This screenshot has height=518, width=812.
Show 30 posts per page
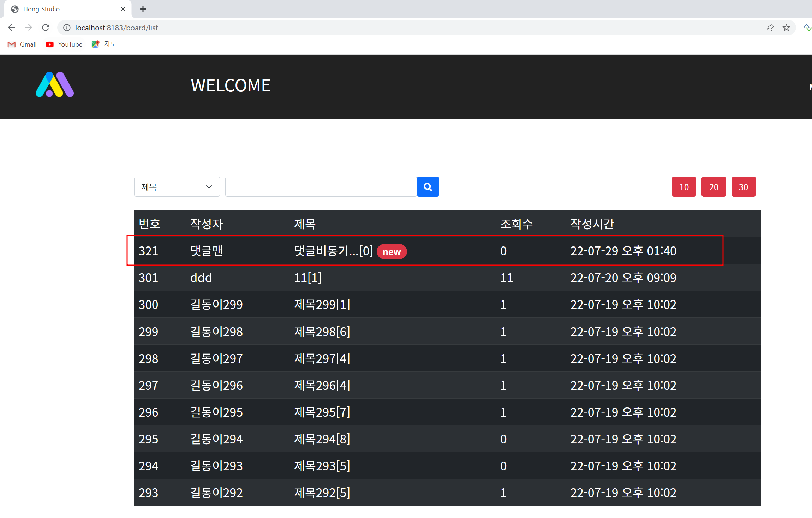point(744,187)
